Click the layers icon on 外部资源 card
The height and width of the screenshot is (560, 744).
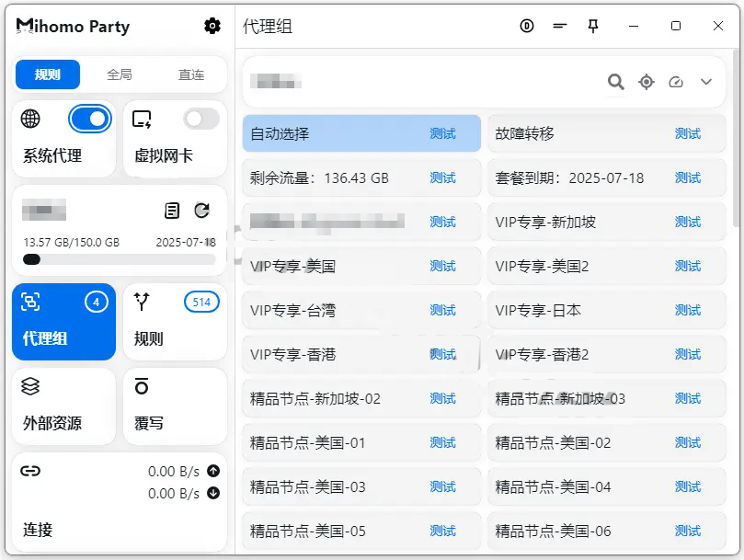coord(30,386)
